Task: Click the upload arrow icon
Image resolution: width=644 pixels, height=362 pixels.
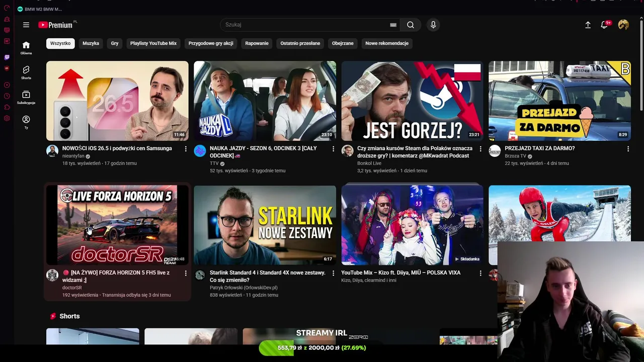Action: coord(588,25)
